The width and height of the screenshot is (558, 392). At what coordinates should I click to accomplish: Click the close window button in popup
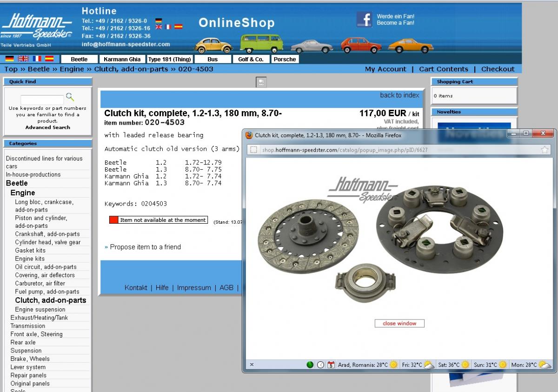click(399, 323)
